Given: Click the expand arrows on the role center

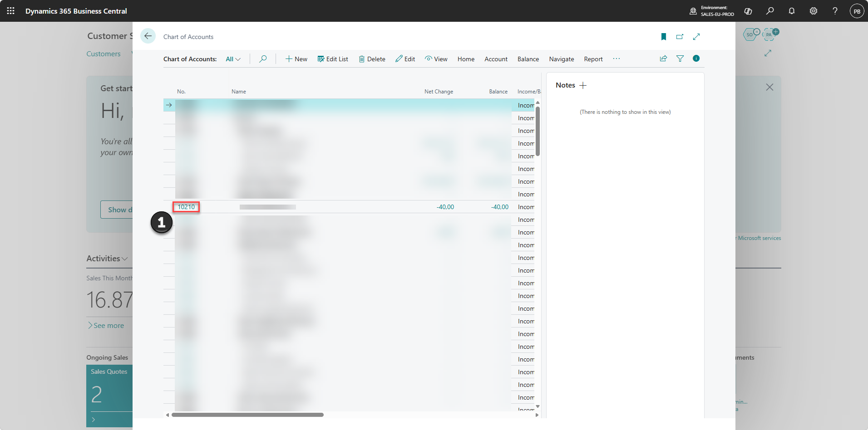Looking at the screenshot, I should tap(768, 54).
